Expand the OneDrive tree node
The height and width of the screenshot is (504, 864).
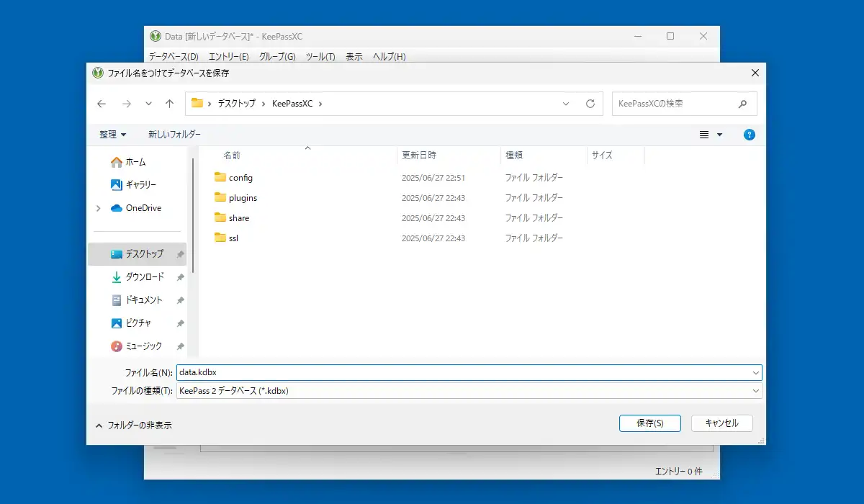pos(98,208)
